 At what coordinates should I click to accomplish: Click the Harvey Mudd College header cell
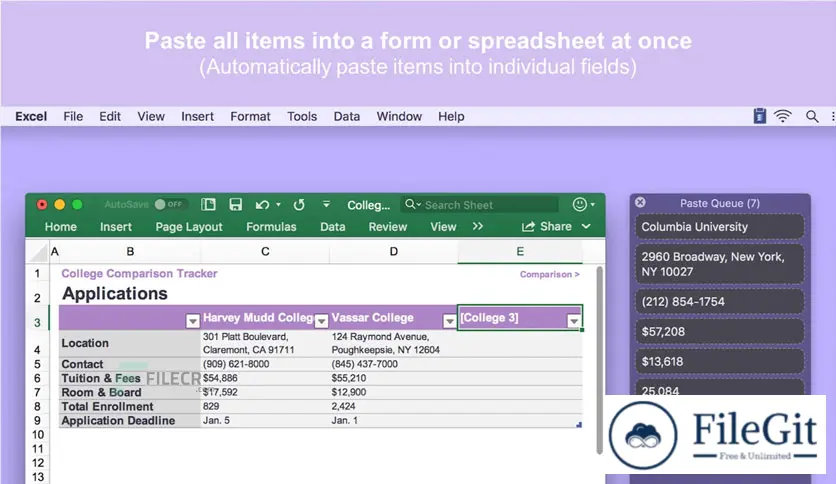point(265,318)
